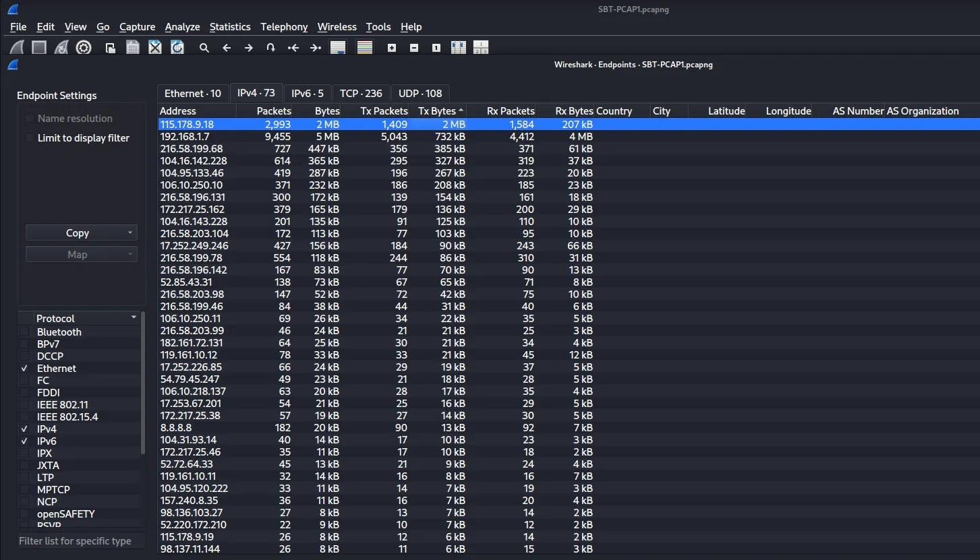Image resolution: width=980 pixels, height=560 pixels.
Task: Click the resize columns to content icon
Action: pyautogui.click(x=459, y=48)
